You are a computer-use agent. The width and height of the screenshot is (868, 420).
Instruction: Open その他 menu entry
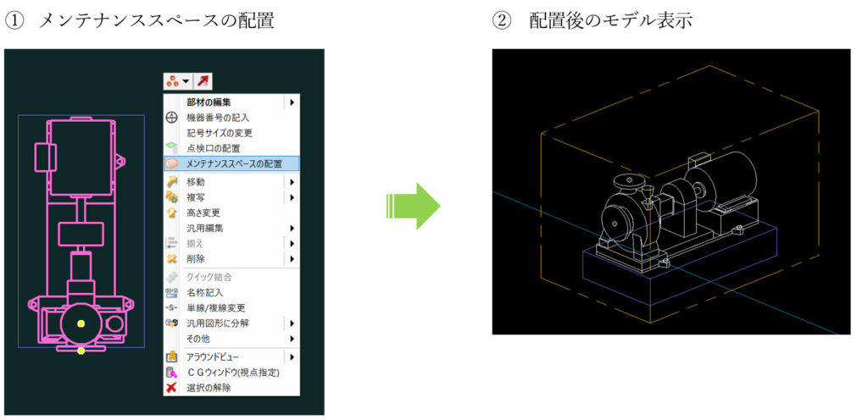[x=198, y=339]
